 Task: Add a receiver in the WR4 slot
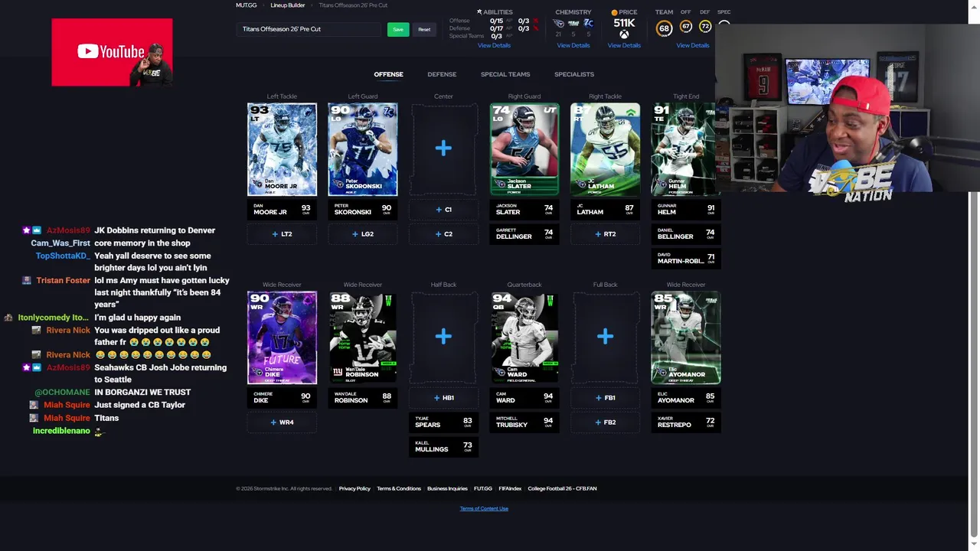click(282, 422)
